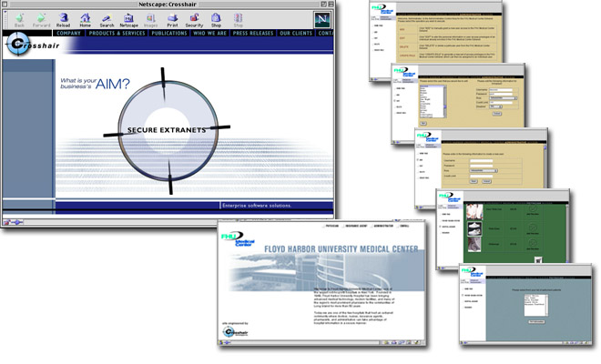Open the PRESS RELEASES menu item
Screen dimensions: 601x364
253,34
